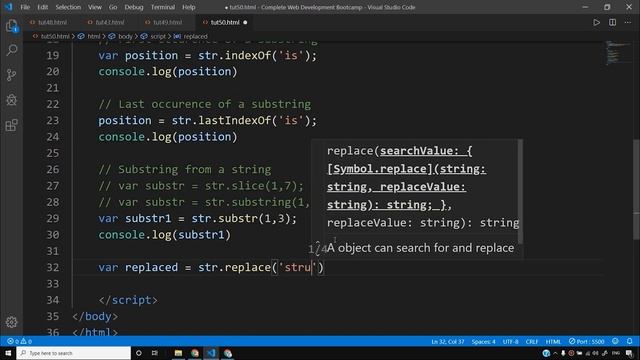Open the Extensions view
Screen dimensions: 640x360
tap(12, 125)
